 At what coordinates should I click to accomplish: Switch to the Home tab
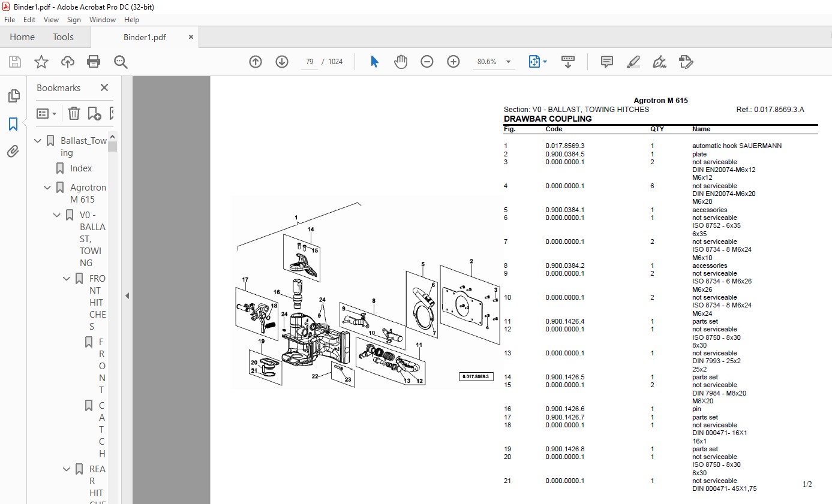click(22, 37)
